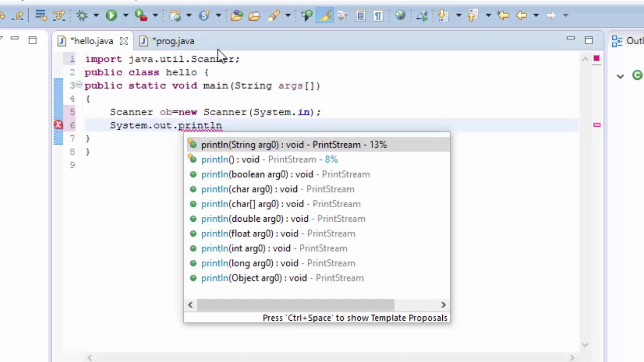Click the Previous Annotation up-arrow icon
The height and width of the screenshot is (362, 644).
click(x=472, y=16)
